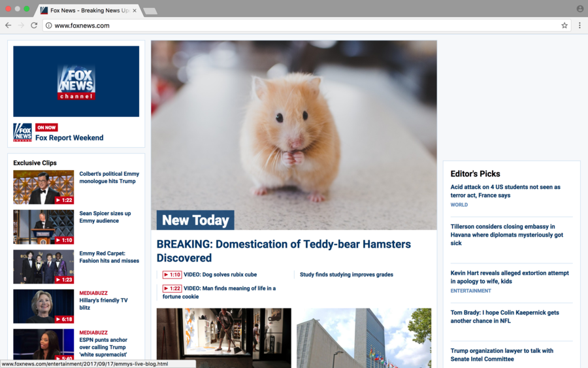Open a new tab with the tab-strip button

tap(150, 11)
